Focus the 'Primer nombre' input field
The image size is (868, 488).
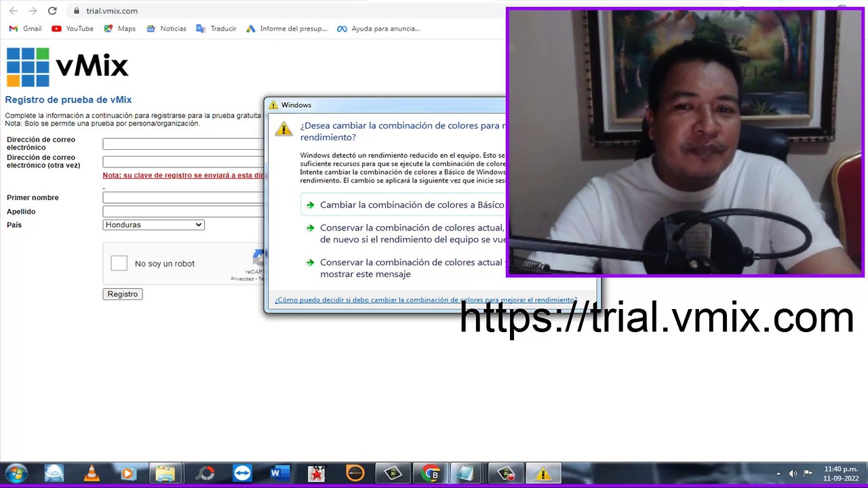[x=183, y=197]
